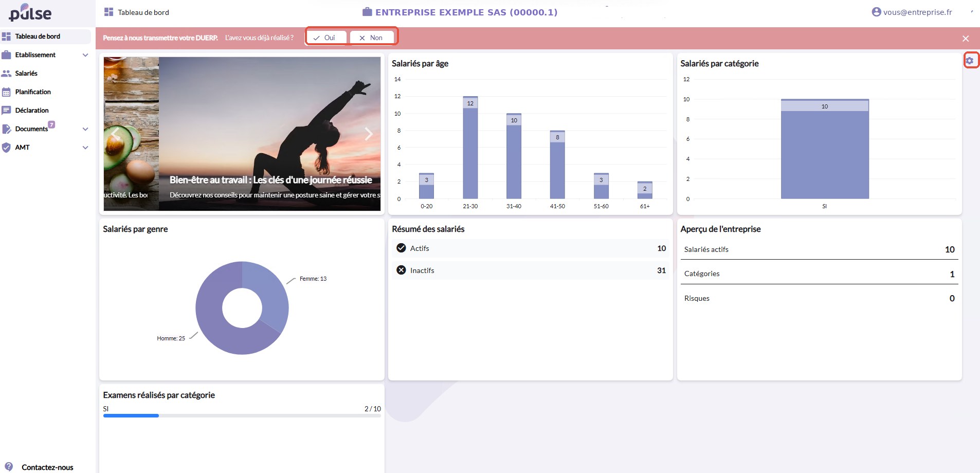Click the vous@entreprise.fr account email
The height and width of the screenshot is (473, 980).
[x=918, y=12]
